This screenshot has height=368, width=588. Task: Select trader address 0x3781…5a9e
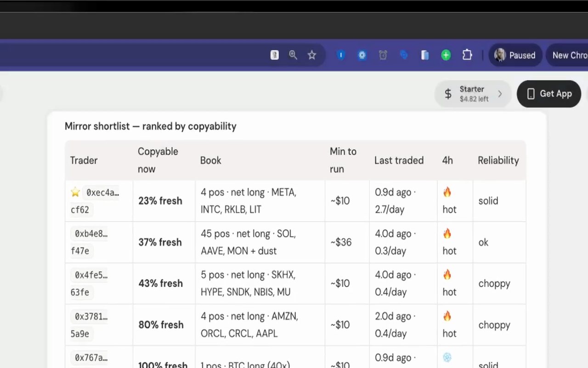click(89, 325)
